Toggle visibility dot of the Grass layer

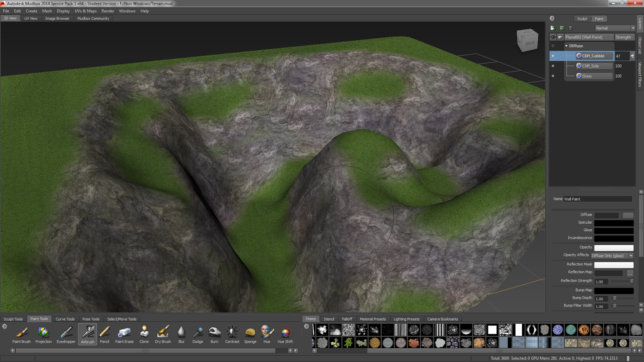point(553,76)
